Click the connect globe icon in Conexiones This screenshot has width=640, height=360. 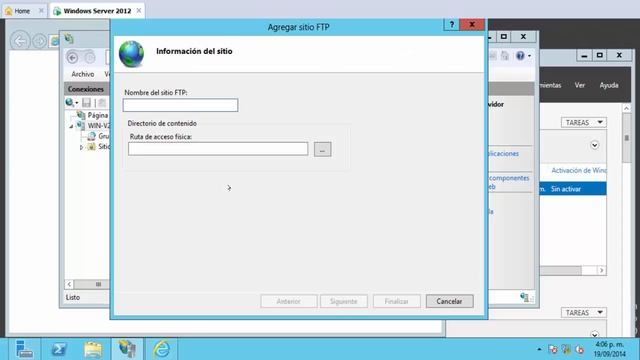click(x=70, y=103)
